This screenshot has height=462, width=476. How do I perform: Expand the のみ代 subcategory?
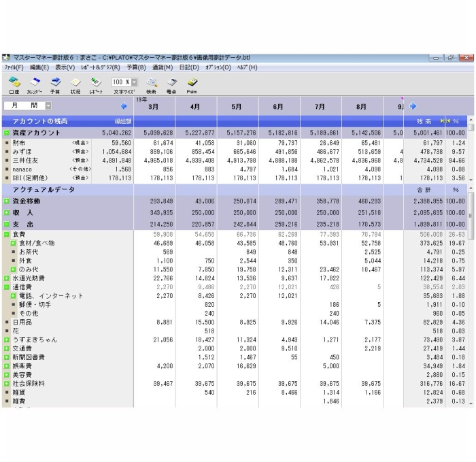(13, 269)
